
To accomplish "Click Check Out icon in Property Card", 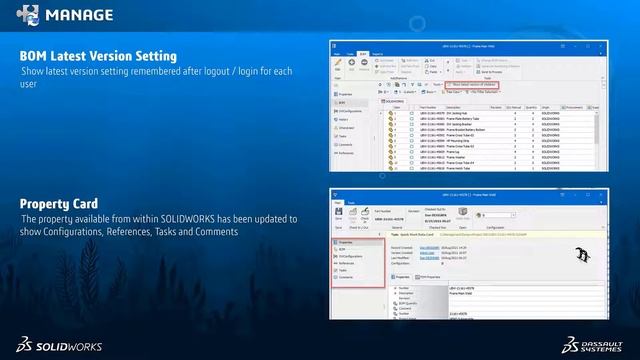I will 353,211.
